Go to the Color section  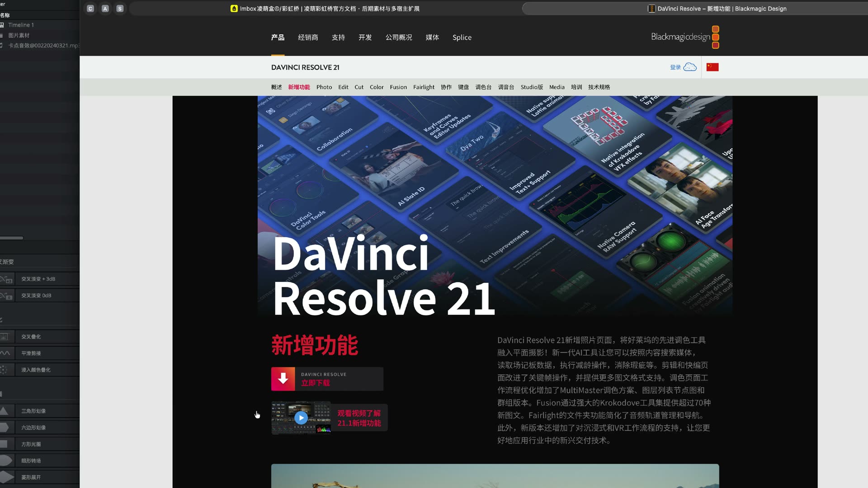pos(377,87)
